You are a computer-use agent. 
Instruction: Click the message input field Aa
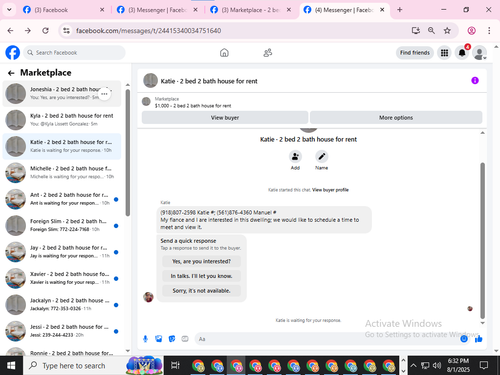pyautogui.click(x=327, y=339)
